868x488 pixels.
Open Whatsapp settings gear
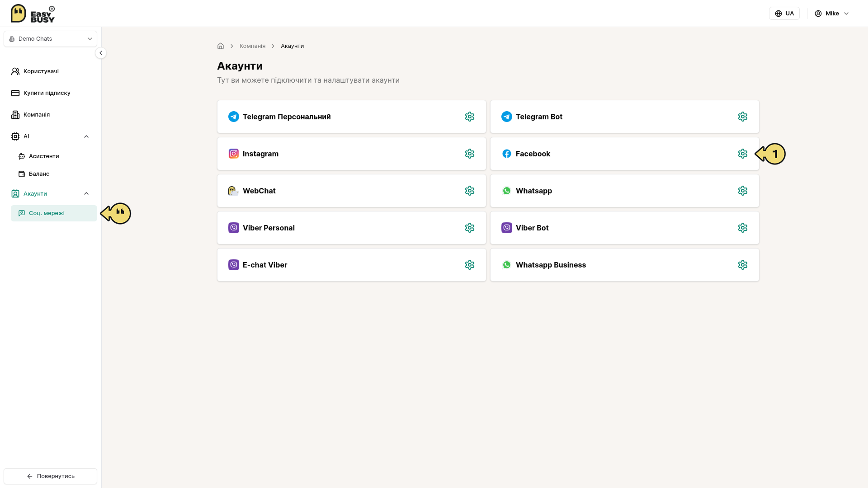click(x=743, y=191)
